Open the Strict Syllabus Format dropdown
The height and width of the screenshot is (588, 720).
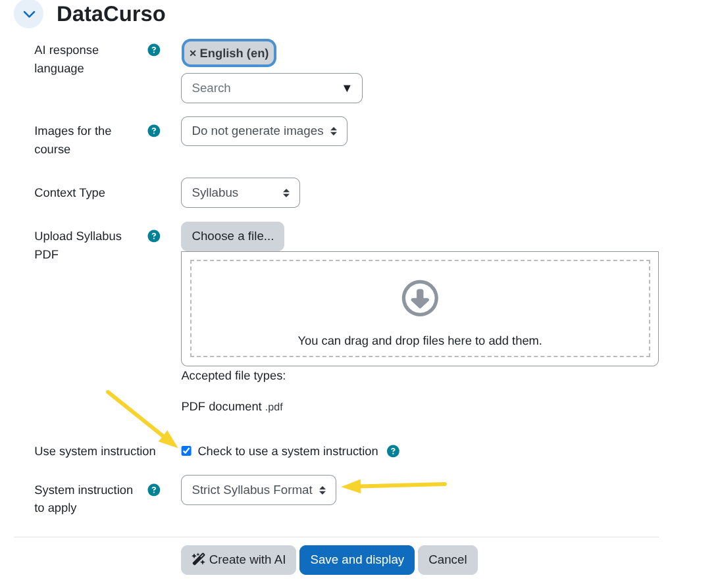click(258, 490)
